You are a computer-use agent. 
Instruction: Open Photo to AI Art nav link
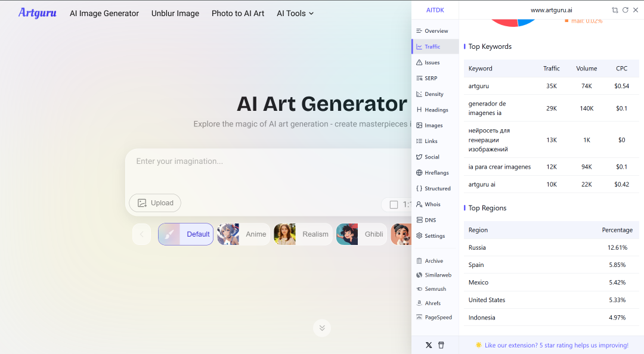pyautogui.click(x=238, y=14)
